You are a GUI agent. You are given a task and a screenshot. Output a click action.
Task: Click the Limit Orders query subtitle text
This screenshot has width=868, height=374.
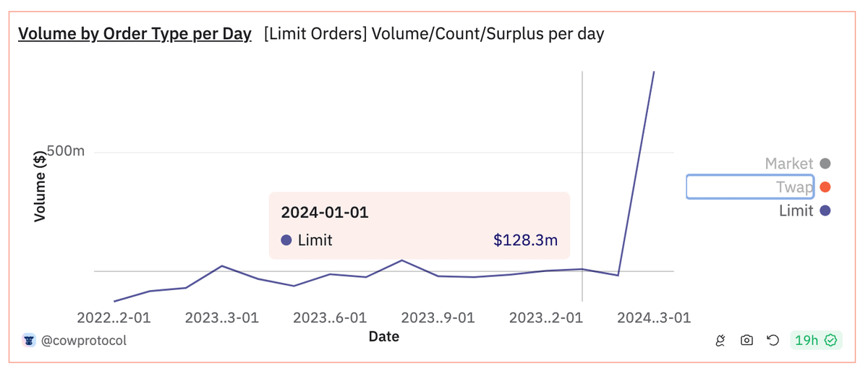[x=434, y=33]
